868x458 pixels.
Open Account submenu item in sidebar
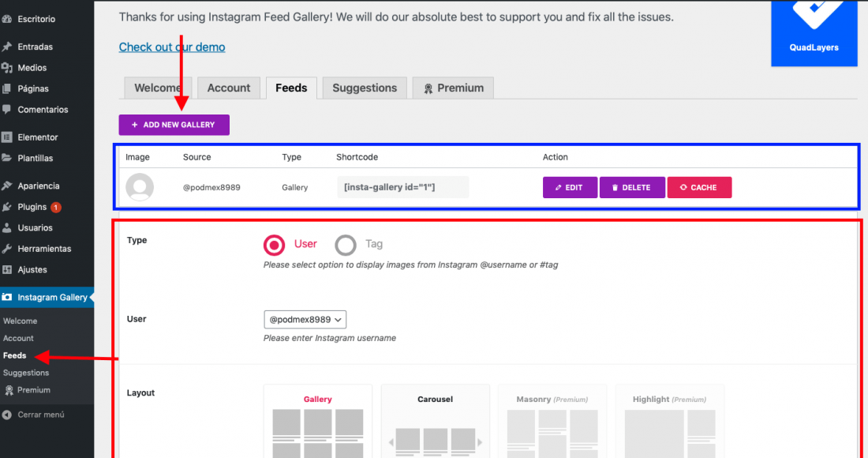click(18, 339)
